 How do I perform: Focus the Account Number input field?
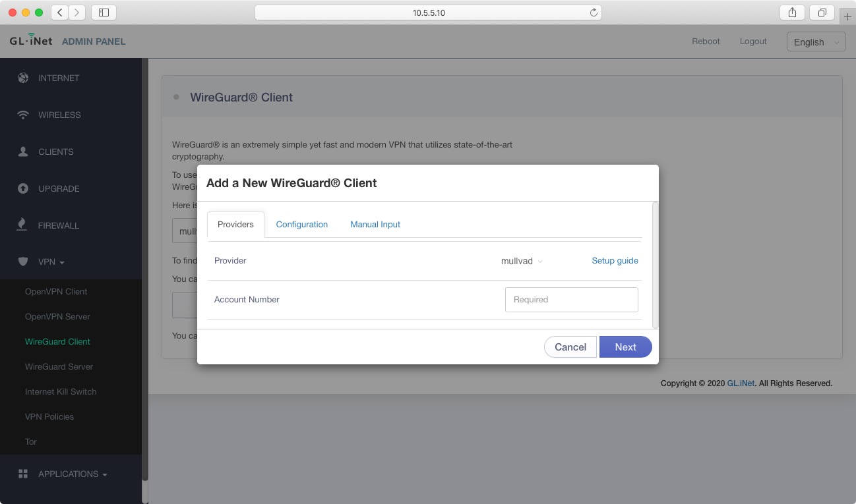[571, 300]
